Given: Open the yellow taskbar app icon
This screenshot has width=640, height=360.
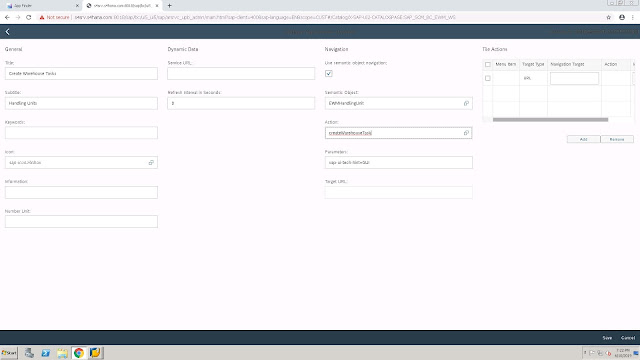Looking at the screenshot, I should pos(95,353).
